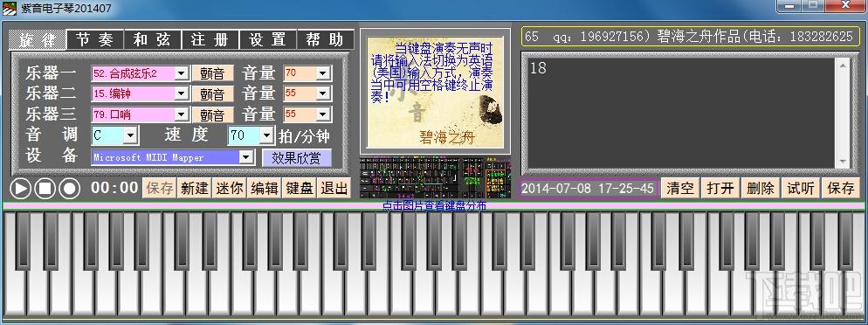Viewport: 868px width, 325px height.
Task: Create a new song with 新建
Action: (x=195, y=188)
